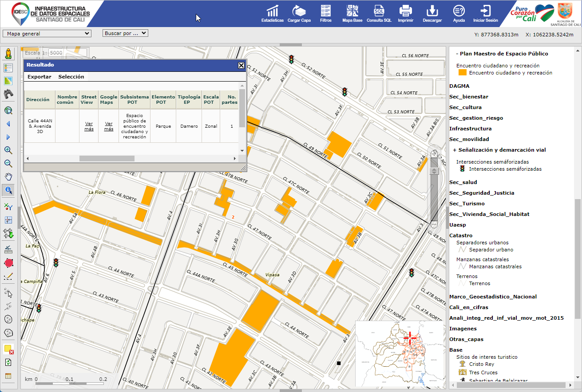Open the Buscar por dropdown
The width and height of the screenshot is (582, 392).
coord(125,33)
